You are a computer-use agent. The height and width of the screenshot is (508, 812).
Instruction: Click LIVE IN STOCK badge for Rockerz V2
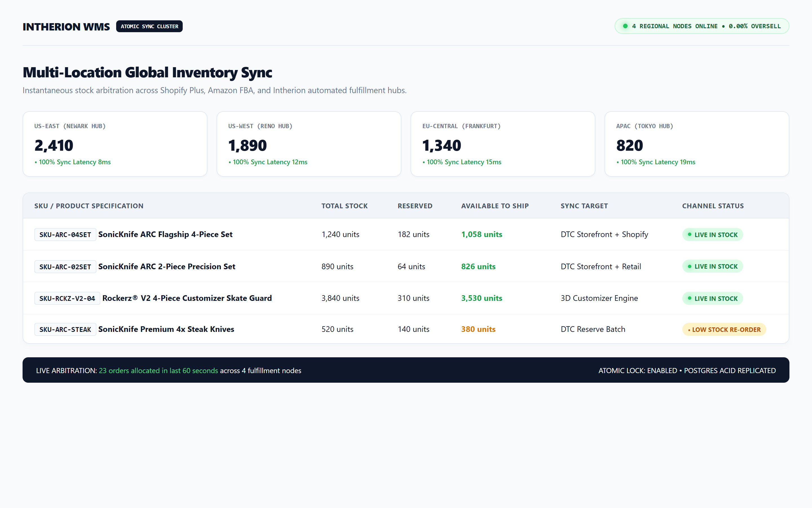click(x=713, y=298)
